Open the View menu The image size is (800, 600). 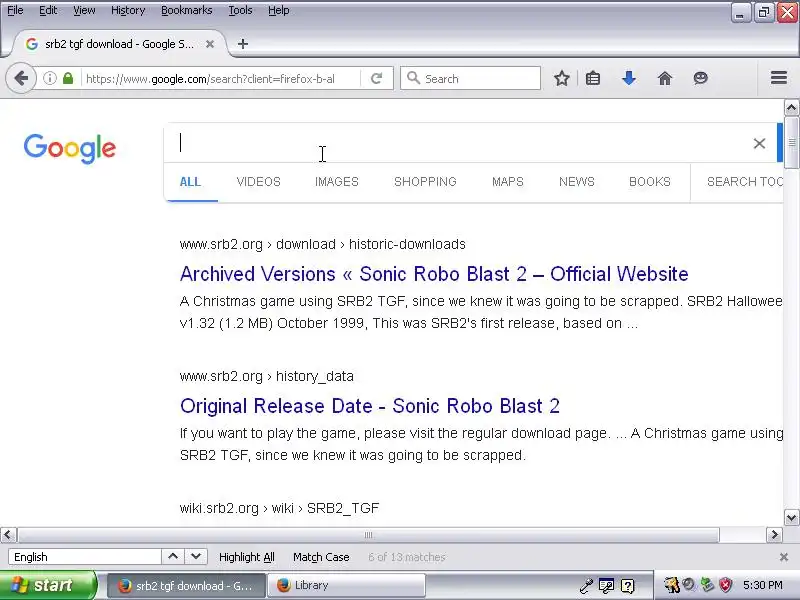click(84, 10)
